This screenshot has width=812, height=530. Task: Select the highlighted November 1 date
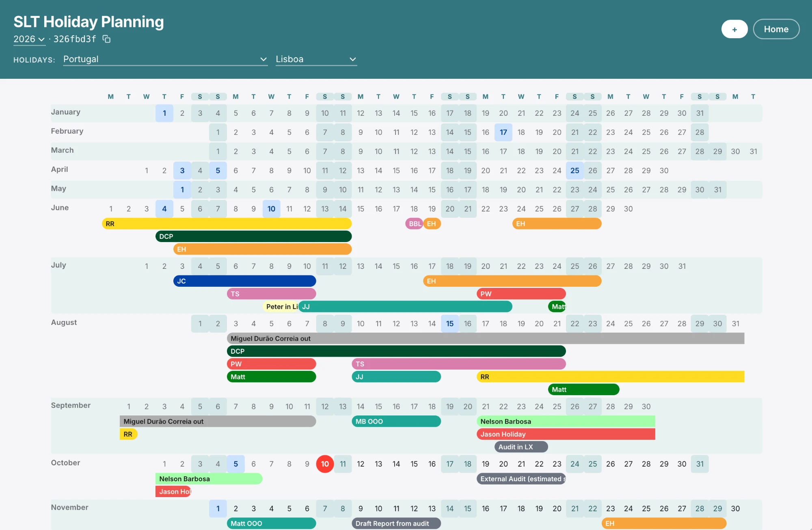(218, 508)
